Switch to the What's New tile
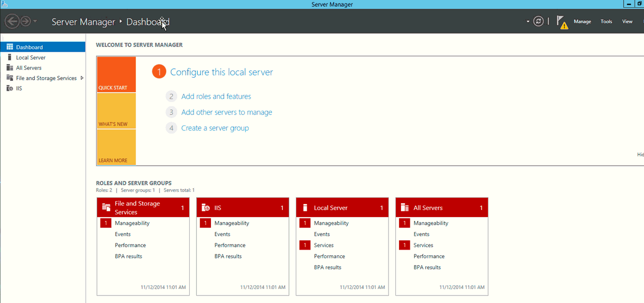The height and width of the screenshot is (303, 644). point(117,111)
